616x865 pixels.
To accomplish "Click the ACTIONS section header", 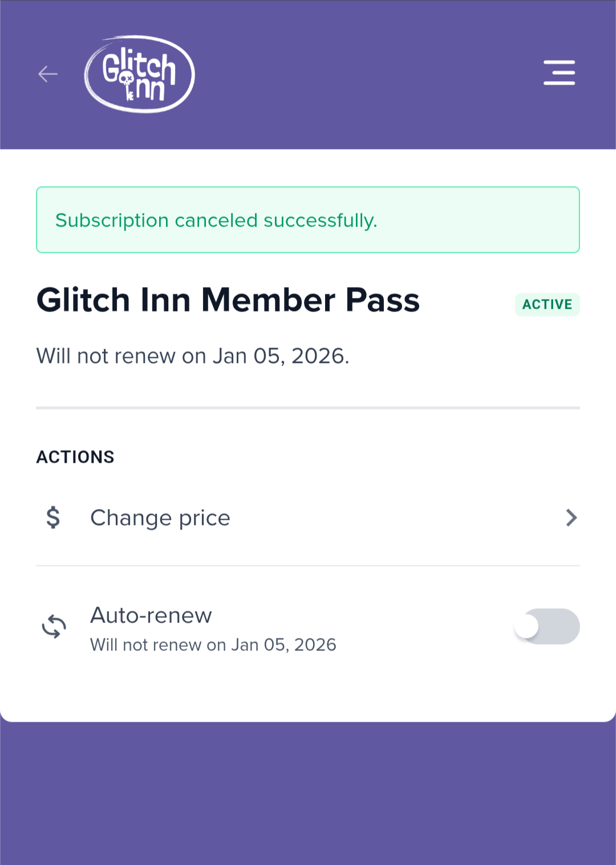I will coord(75,457).
